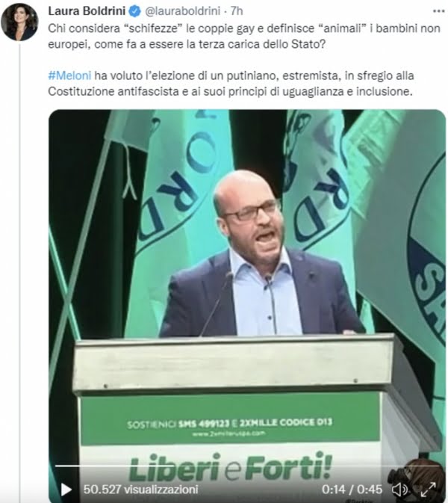Open the three-dot more options menu
This screenshot has height=503, width=448.
tap(438, 11)
